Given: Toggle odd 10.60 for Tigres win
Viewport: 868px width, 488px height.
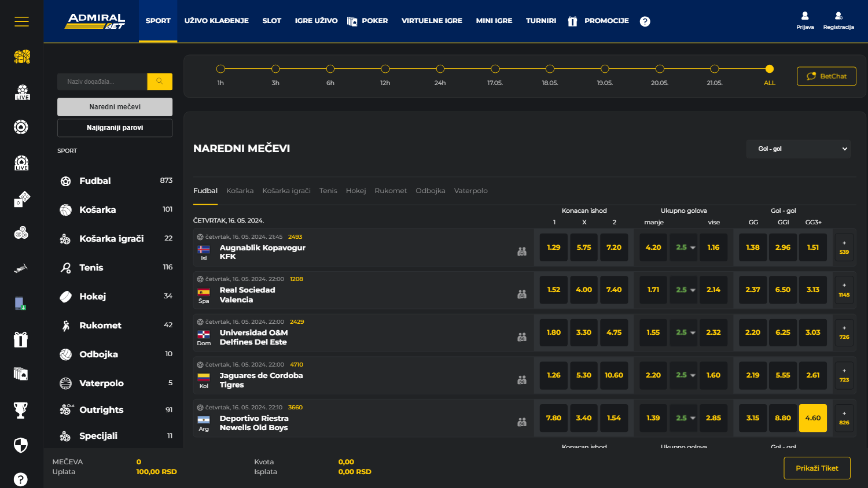Looking at the screenshot, I should (614, 375).
